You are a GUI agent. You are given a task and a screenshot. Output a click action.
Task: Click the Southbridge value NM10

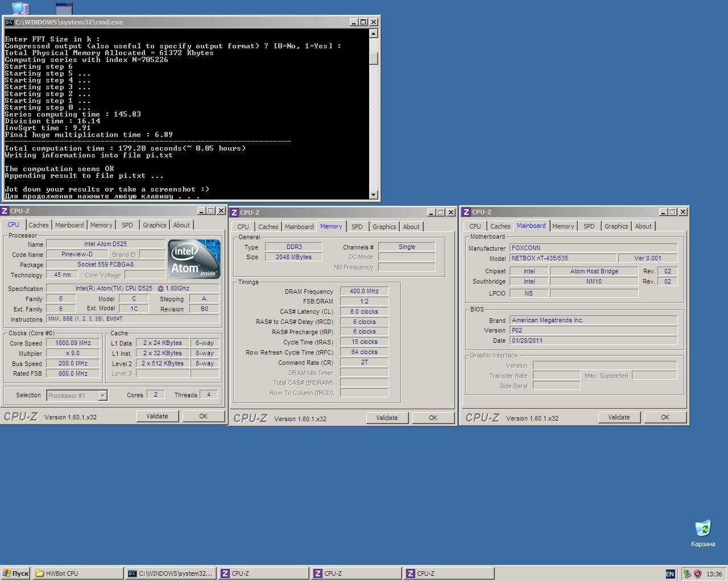(x=594, y=281)
